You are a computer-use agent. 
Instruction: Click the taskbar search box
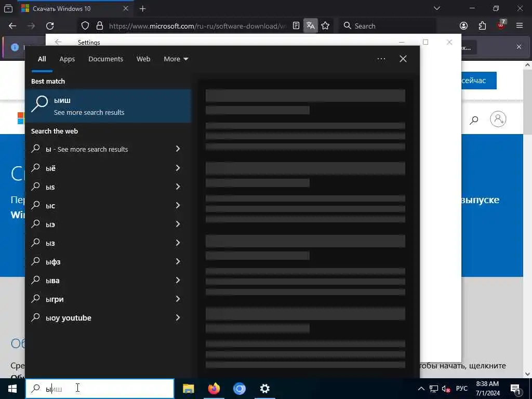[100, 389]
